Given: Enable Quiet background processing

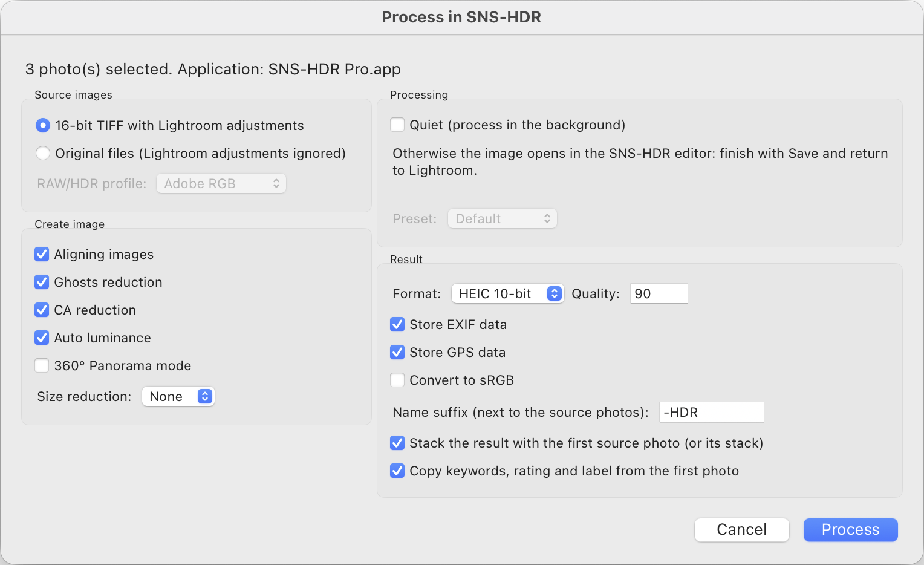Looking at the screenshot, I should (397, 125).
